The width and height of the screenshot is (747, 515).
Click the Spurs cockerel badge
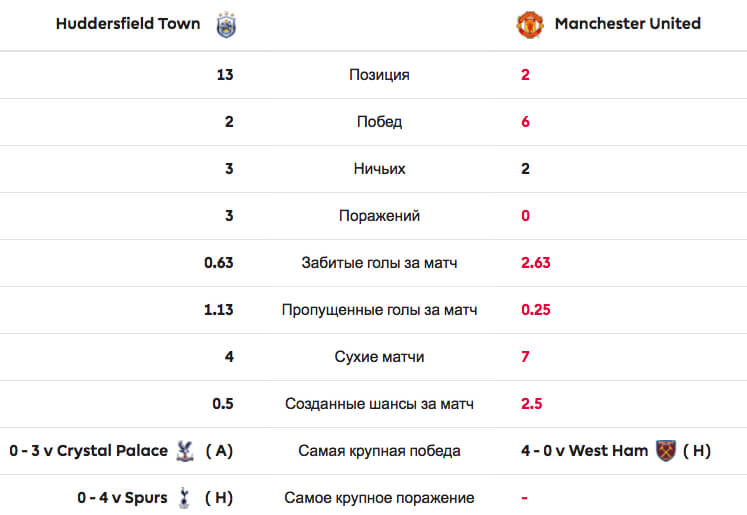tap(184, 498)
